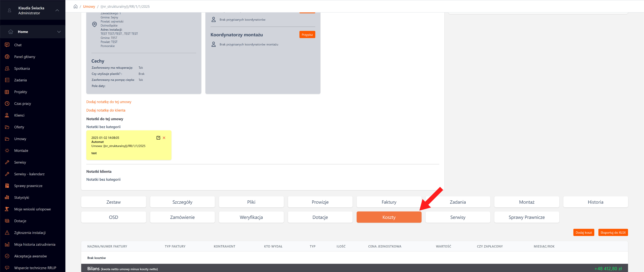Open Montaże sun icon in sidebar
This screenshot has width=644, height=272.
[7, 150]
